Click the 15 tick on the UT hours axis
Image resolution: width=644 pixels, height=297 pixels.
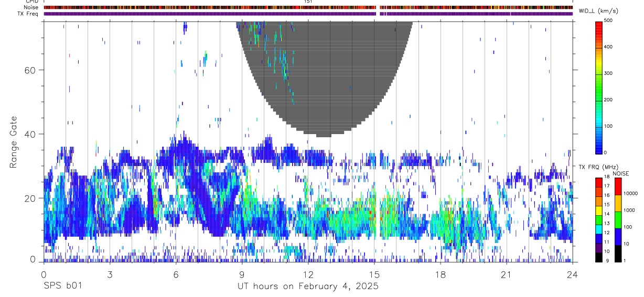click(374, 273)
